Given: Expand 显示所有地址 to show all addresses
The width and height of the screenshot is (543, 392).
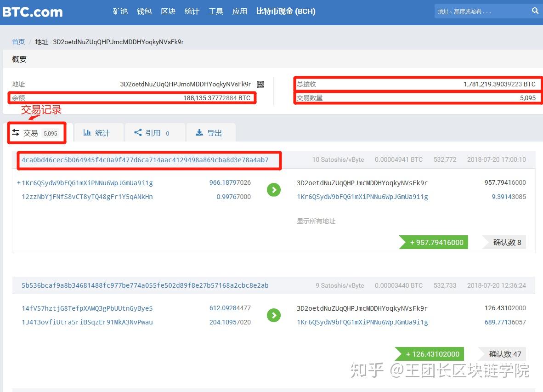Looking at the screenshot, I should 316,221.
